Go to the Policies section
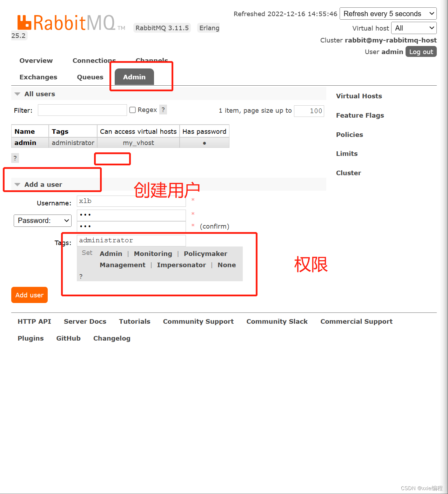 click(x=349, y=134)
